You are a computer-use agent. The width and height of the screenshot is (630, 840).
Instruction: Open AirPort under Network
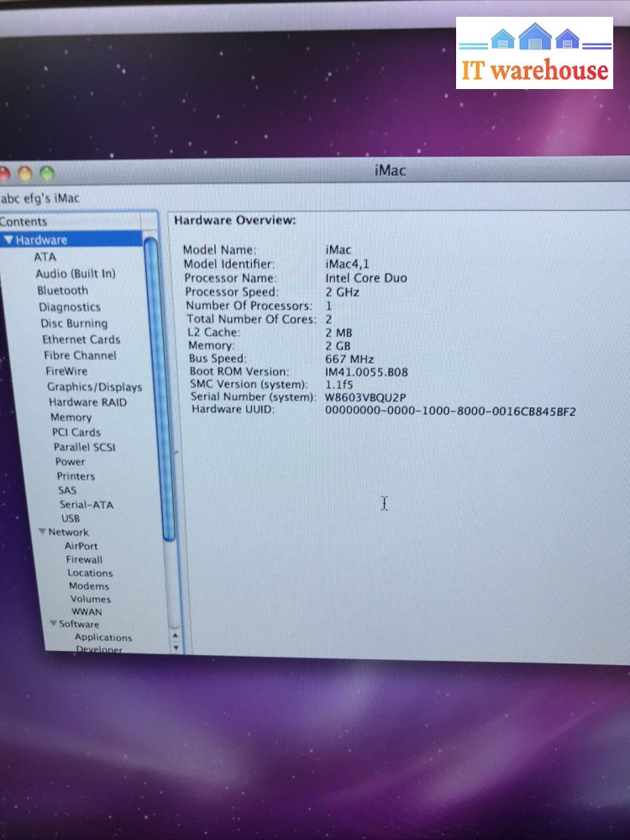point(81,546)
